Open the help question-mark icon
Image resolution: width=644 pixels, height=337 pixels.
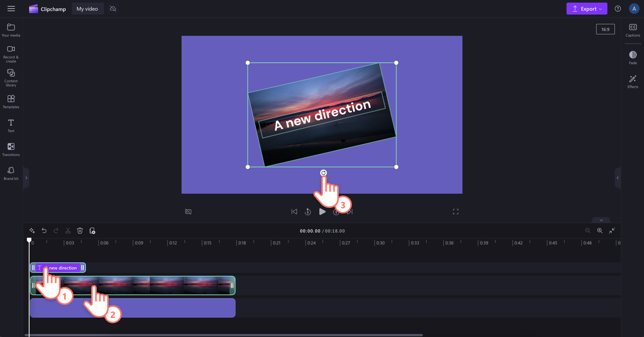(618, 9)
